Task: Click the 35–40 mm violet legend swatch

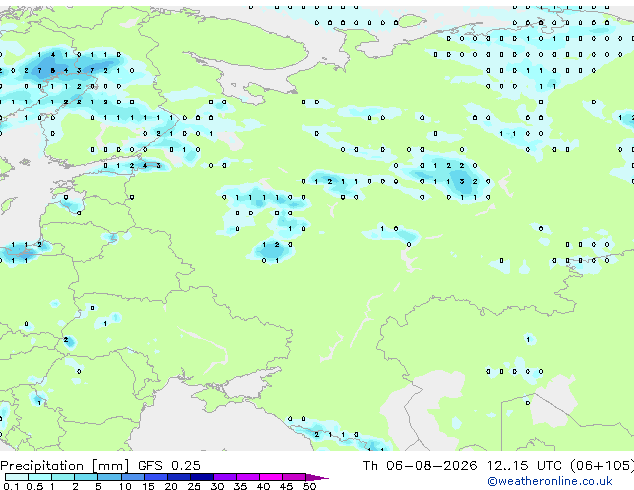Action: pyautogui.click(x=247, y=477)
